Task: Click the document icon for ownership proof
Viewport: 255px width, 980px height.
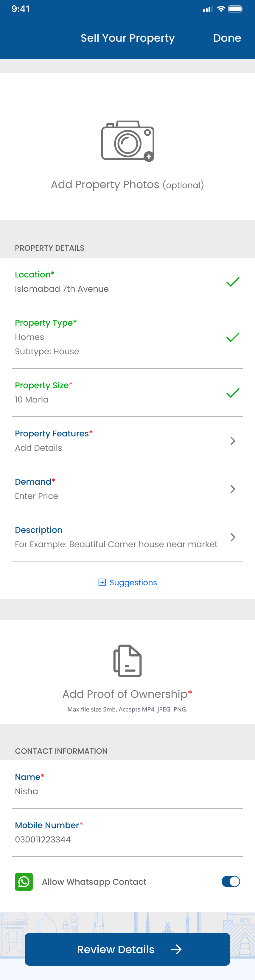Action: click(x=128, y=661)
